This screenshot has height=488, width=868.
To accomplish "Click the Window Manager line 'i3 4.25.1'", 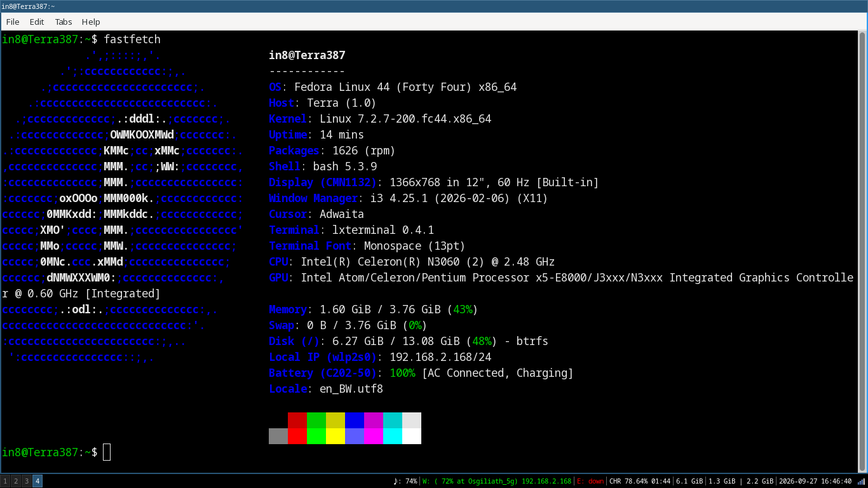I will (x=409, y=198).
